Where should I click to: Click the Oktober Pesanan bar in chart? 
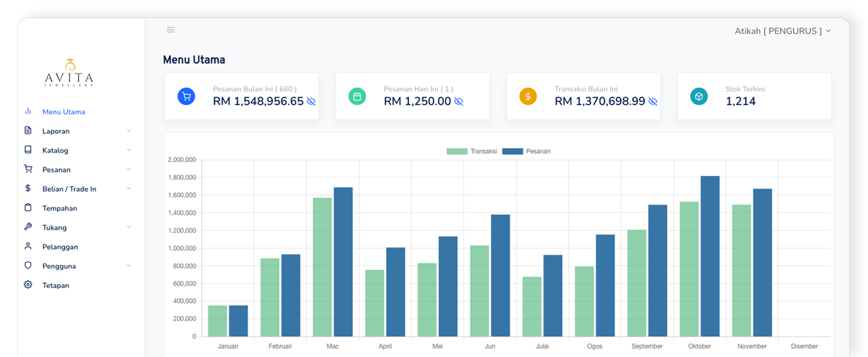tap(709, 256)
